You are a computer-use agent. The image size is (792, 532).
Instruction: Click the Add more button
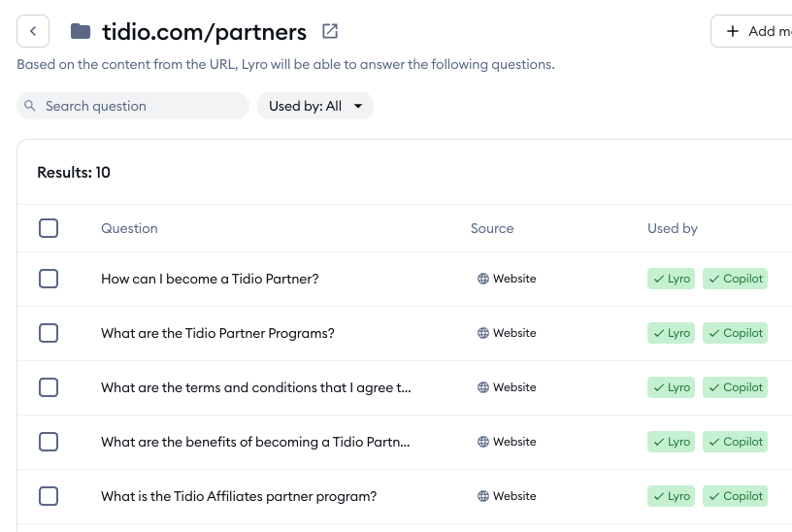pyautogui.click(x=752, y=31)
